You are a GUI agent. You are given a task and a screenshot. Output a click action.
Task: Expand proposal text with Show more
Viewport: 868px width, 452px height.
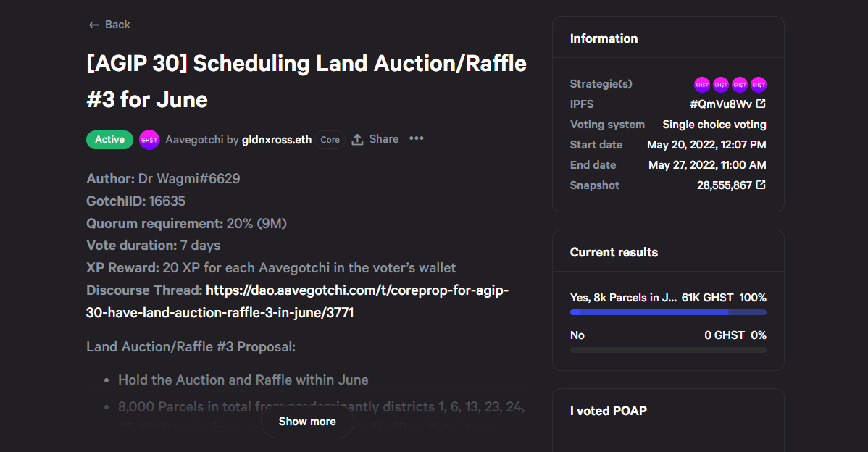(307, 422)
